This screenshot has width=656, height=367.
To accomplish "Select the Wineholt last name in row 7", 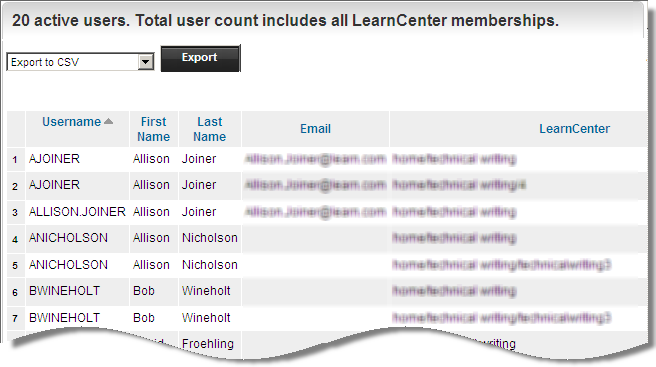I will (x=206, y=318).
